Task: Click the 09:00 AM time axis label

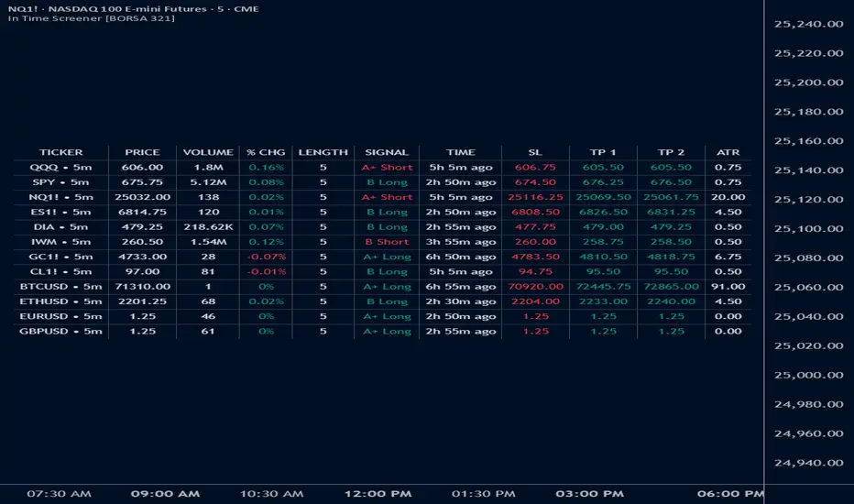Action: pyautogui.click(x=165, y=494)
